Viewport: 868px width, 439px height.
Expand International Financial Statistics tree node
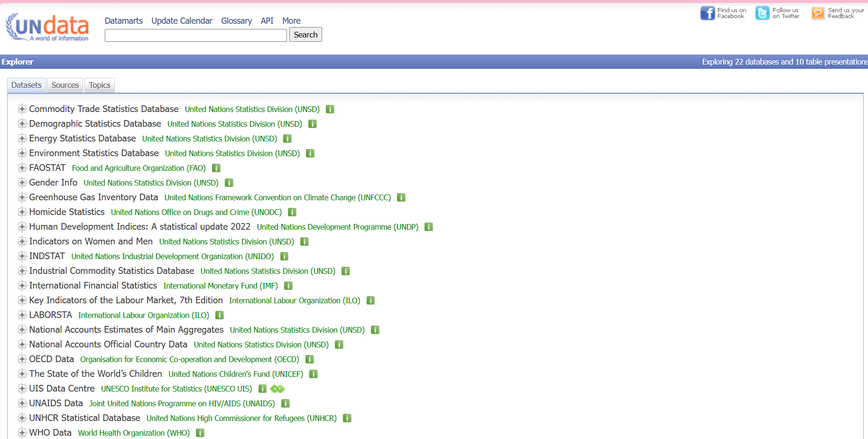click(22, 285)
